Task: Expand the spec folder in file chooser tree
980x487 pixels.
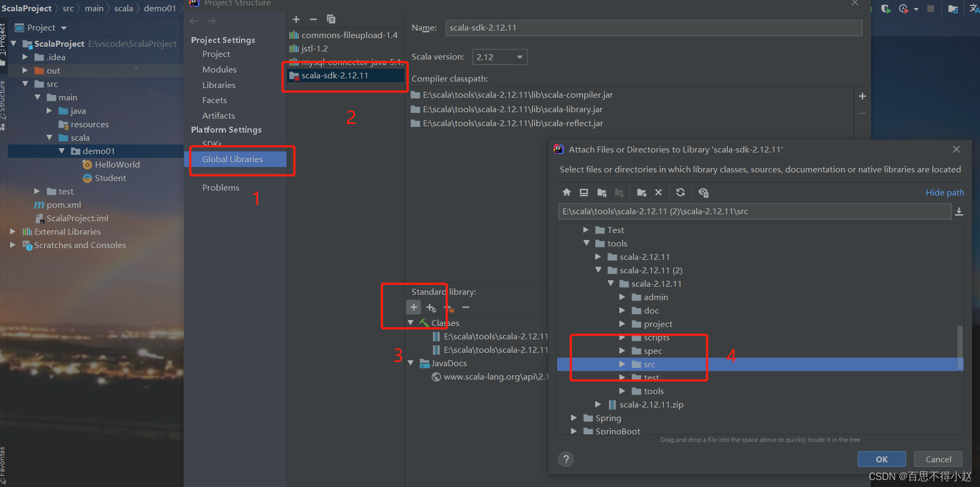Action: coord(622,351)
